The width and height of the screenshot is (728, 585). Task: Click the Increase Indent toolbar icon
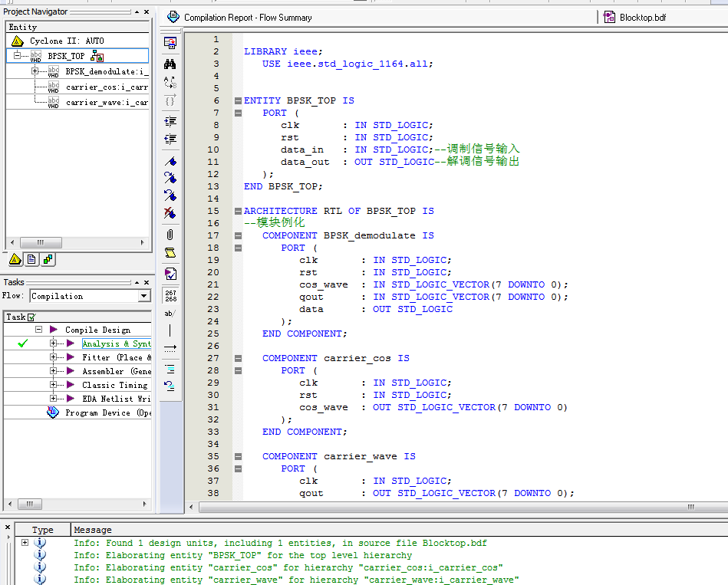(x=170, y=121)
